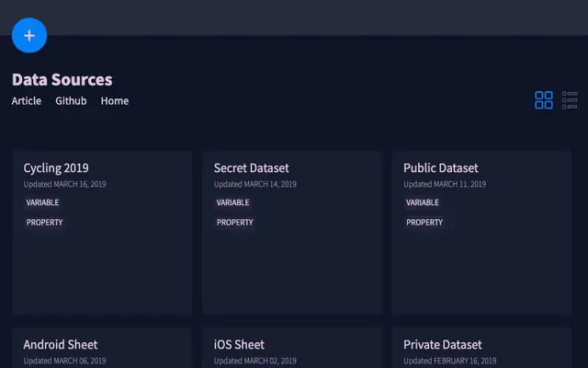Switch to list view layout
588x368 pixels.
570,100
